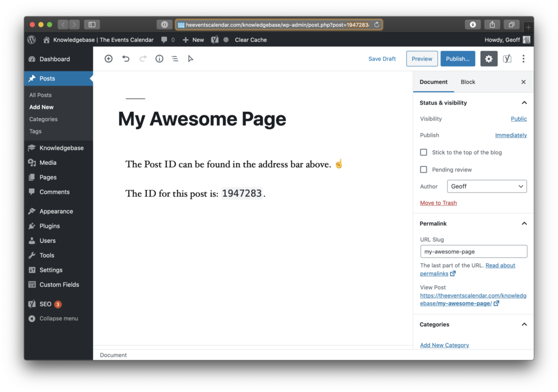Collapse the Status & visibility section
The image size is (558, 392).
(524, 102)
